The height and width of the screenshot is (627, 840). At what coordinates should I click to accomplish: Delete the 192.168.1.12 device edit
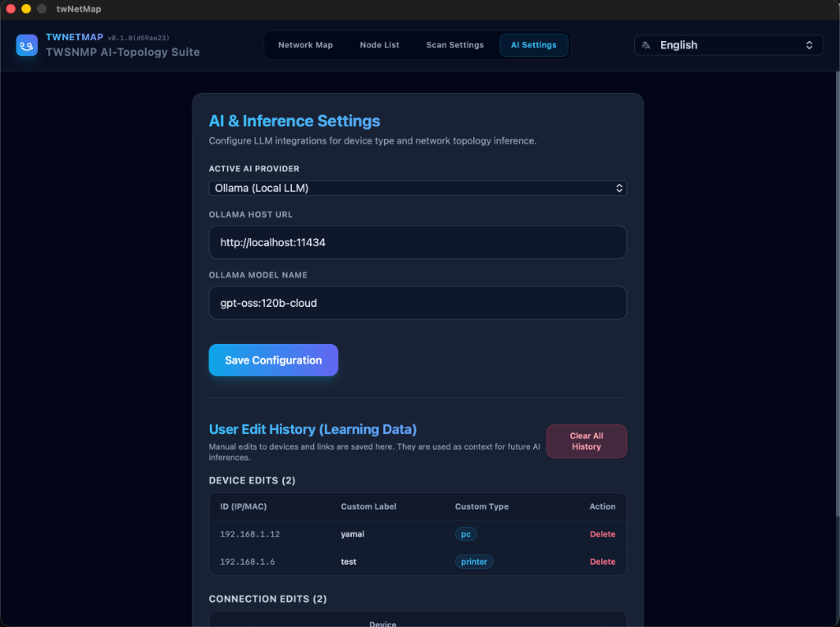coord(602,533)
